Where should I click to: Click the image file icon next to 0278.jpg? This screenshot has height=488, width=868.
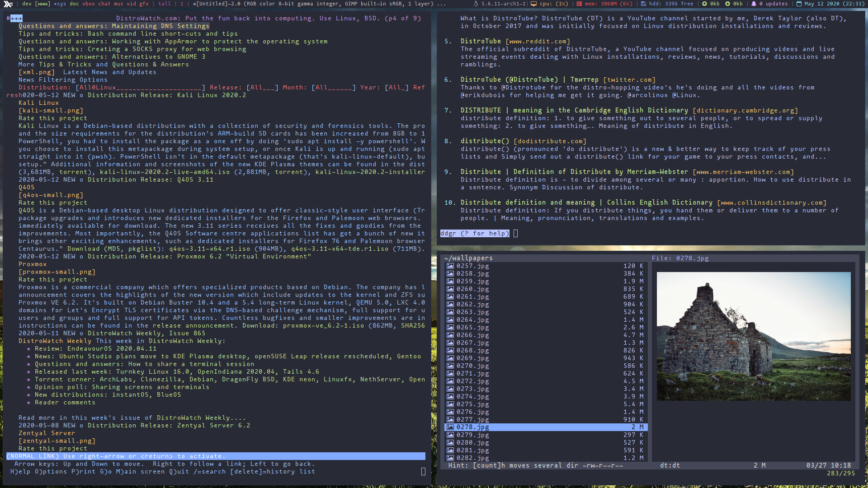tap(450, 427)
